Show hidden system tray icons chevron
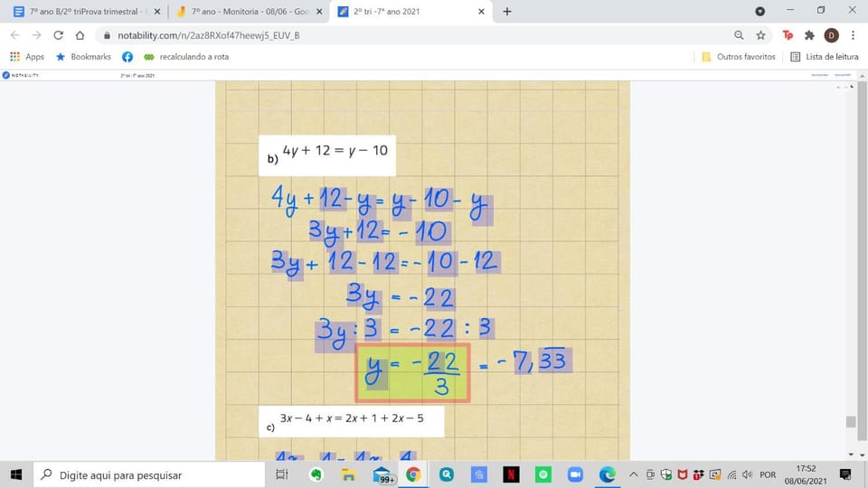868x488 pixels. tap(633, 474)
